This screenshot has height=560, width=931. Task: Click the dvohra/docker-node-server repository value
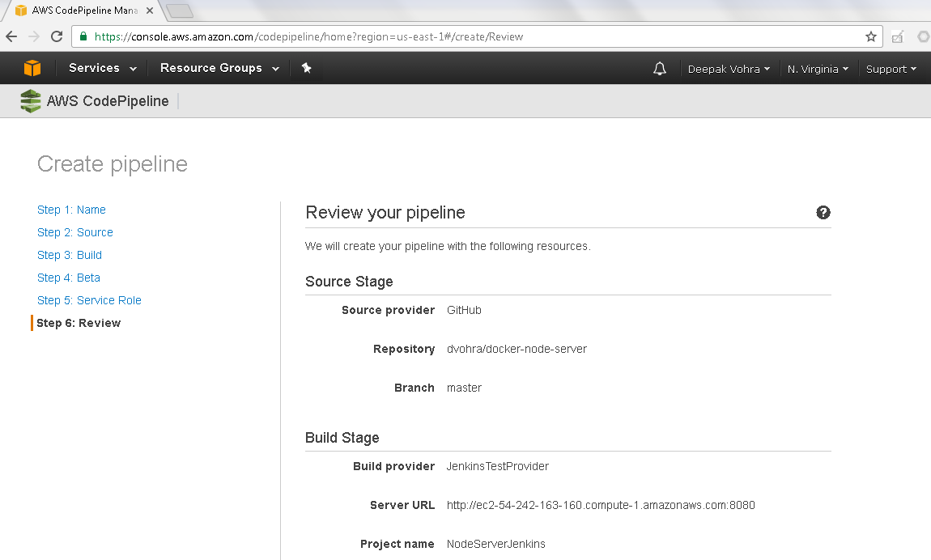[517, 350]
